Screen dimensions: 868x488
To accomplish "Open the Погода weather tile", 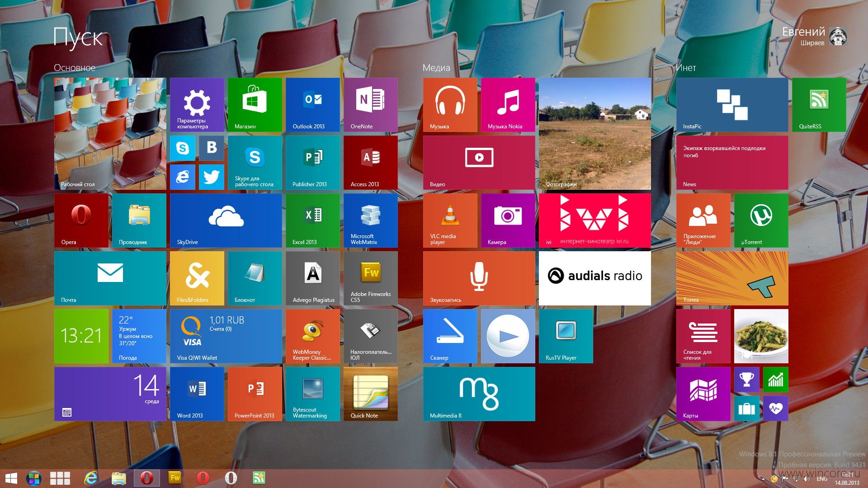I will 139,336.
